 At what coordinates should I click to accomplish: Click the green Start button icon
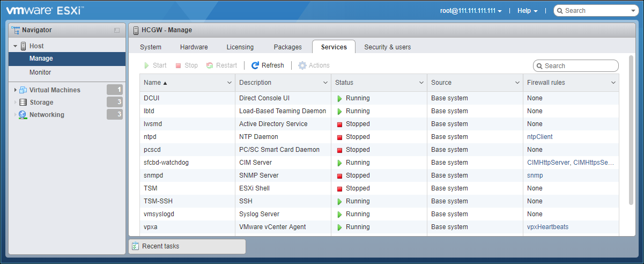coord(146,65)
